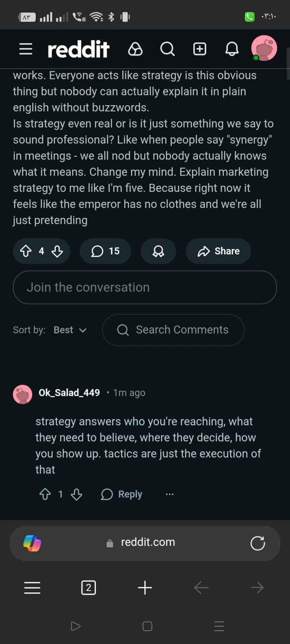Open notifications bell

232,49
